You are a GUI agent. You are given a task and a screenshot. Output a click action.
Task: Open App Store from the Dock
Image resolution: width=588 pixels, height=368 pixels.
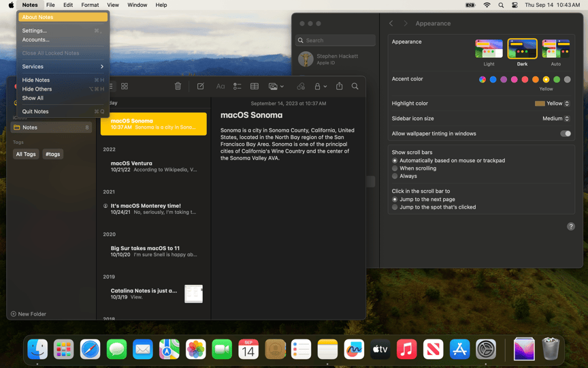click(x=459, y=349)
